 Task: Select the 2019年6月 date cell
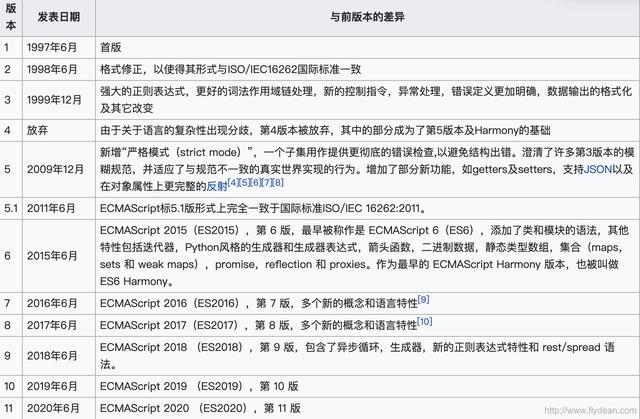pyautogui.click(x=59, y=386)
